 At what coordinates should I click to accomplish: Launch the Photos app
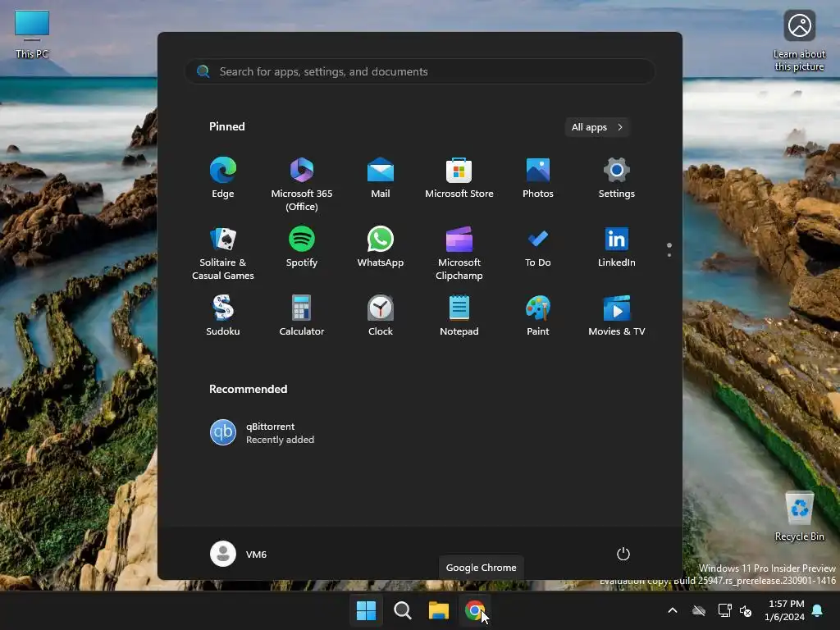(x=538, y=178)
